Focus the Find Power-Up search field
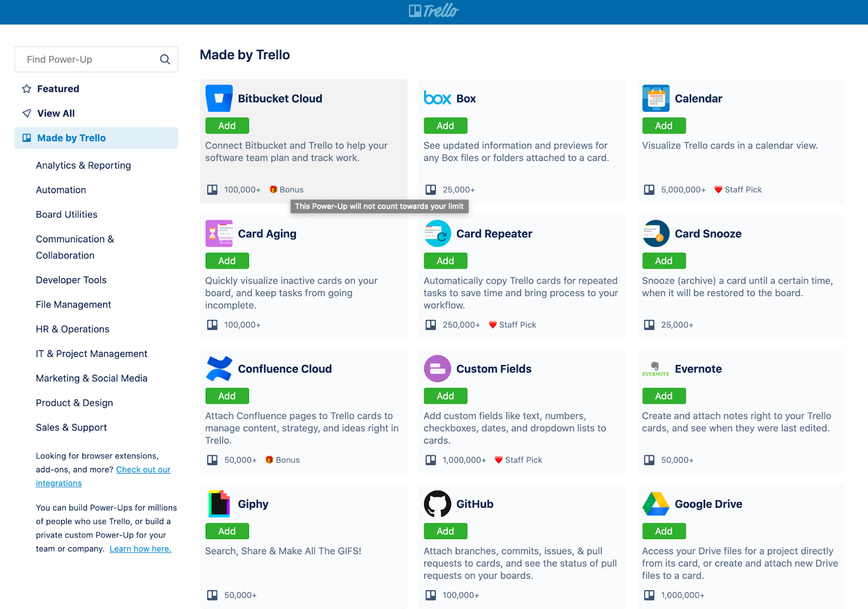Screen dimensions: 868x609 coord(96,60)
